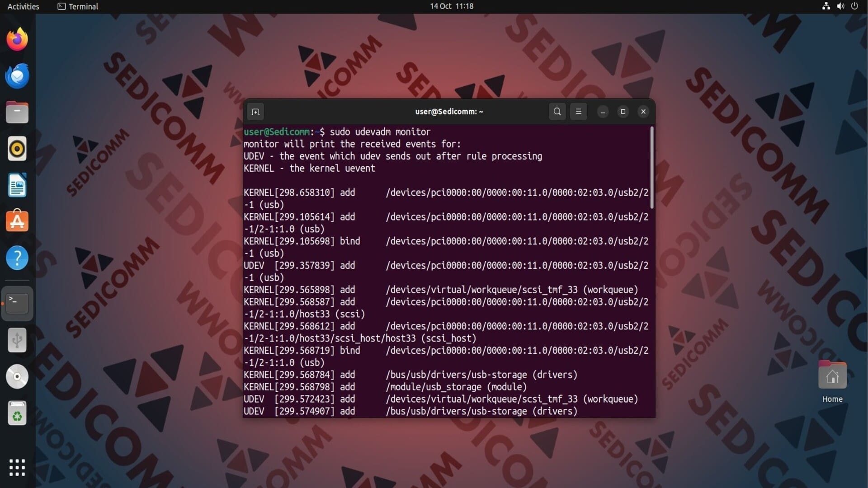Click the terminal vertical scrollbar
Screen dimensions: 868x488
coord(651,168)
